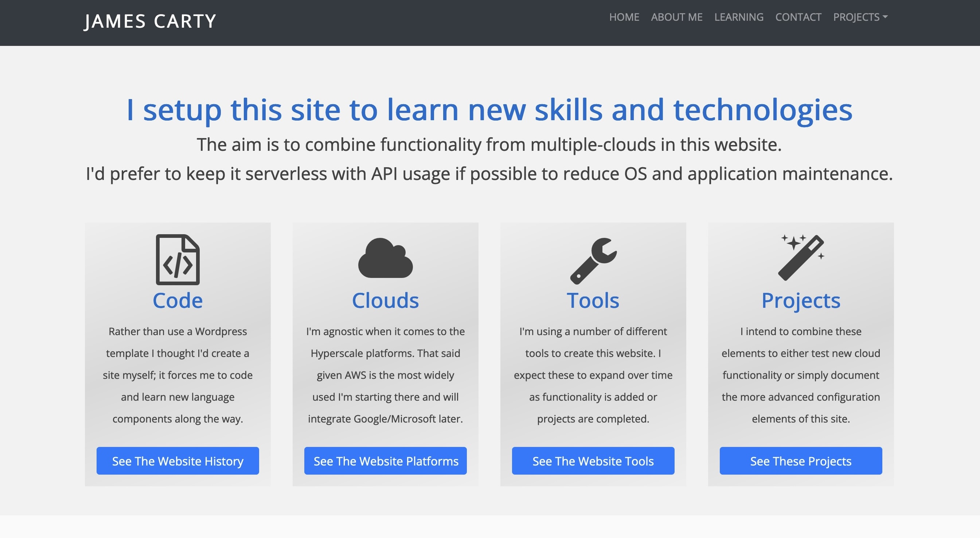980x538 pixels.
Task: Click the cloud icon
Action: tap(385, 259)
